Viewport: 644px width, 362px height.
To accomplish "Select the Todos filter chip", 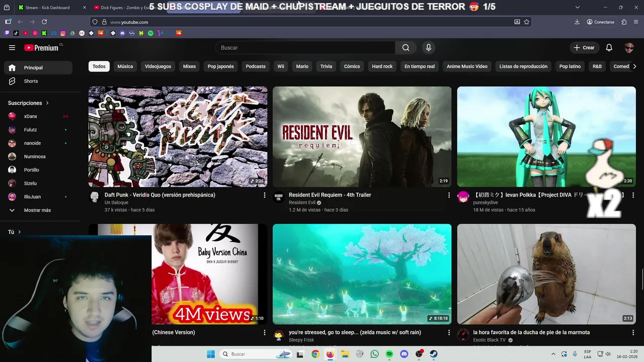I will pyautogui.click(x=99, y=66).
